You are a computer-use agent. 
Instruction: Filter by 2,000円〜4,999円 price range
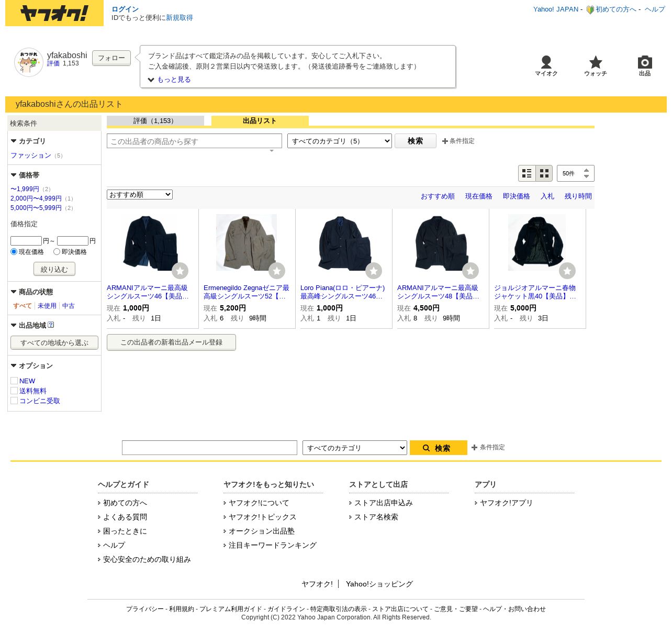click(36, 198)
